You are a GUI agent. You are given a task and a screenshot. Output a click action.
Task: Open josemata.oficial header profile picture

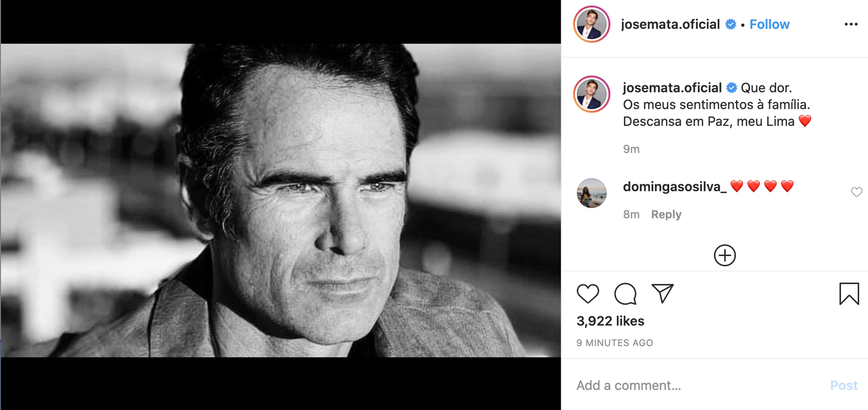[591, 24]
